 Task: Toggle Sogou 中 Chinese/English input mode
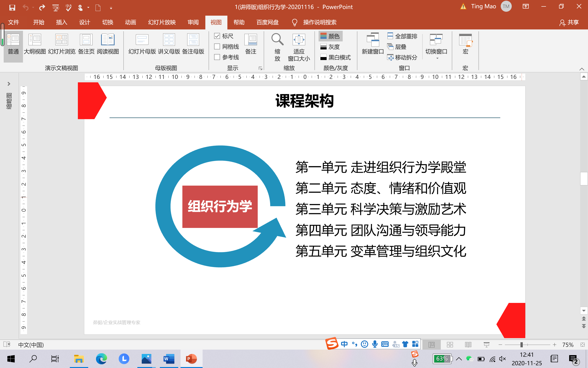pyautogui.click(x=344, y=344)
